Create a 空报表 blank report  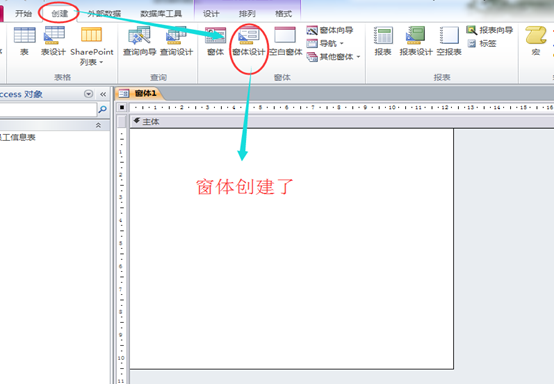(449, 41)
